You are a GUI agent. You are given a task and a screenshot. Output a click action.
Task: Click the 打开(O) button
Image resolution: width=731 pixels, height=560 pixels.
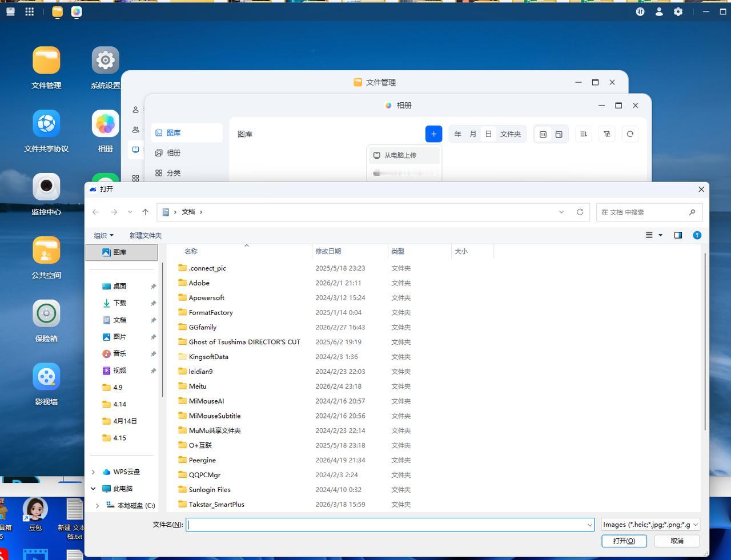point(624,541)
